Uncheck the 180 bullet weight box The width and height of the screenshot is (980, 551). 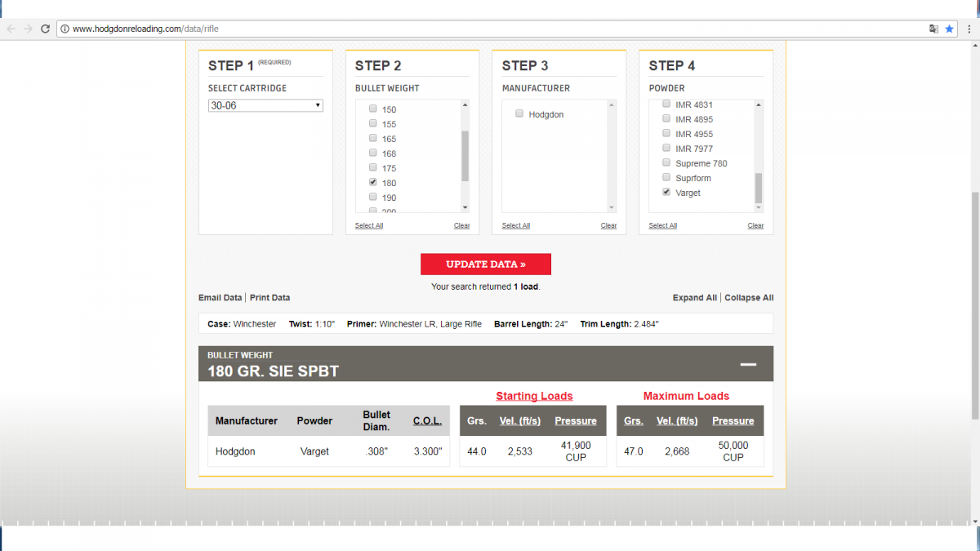pos(373,182)
